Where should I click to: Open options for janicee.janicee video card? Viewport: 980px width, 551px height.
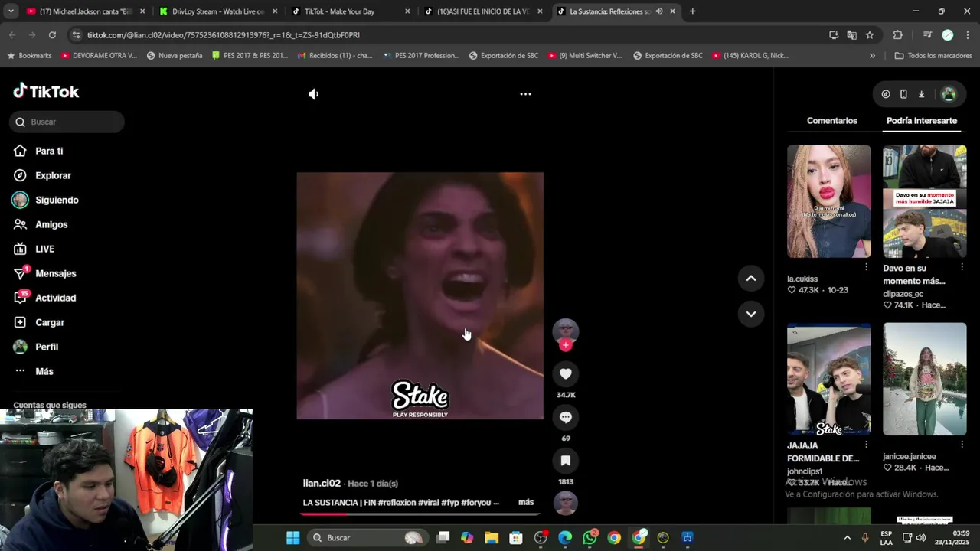click(x=962, y=445)
